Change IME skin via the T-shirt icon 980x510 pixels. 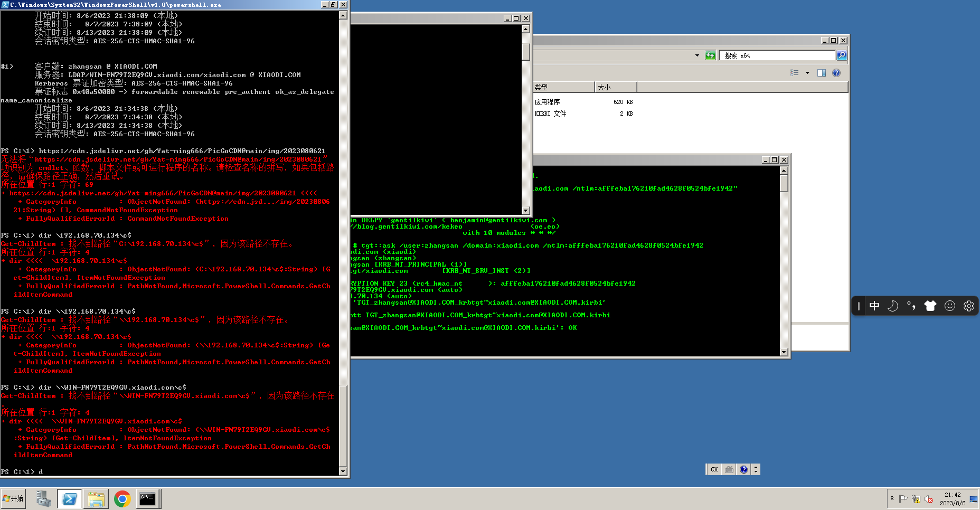pyautogui.click(x=930, y=306)
